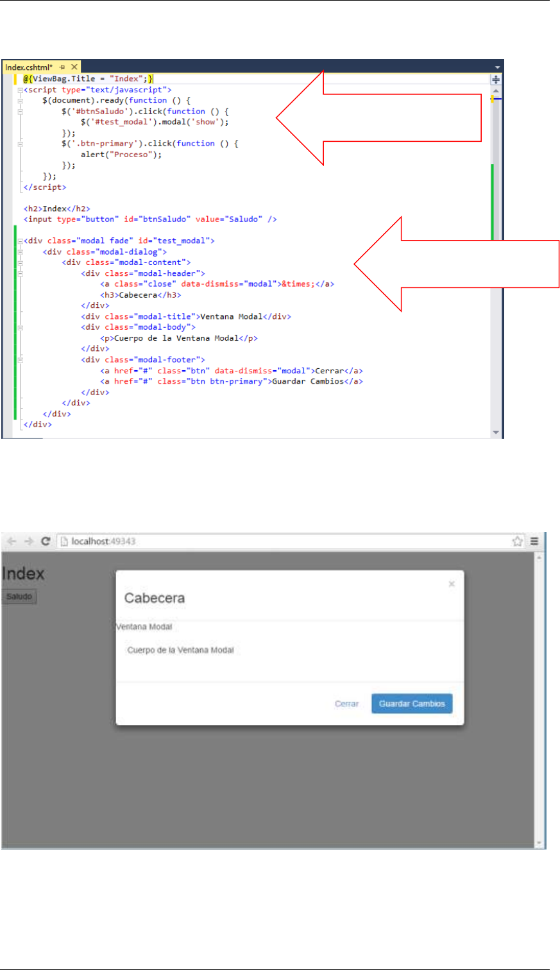
Task: Collapse the script type="text/javascript" block
Action: coord(20,90)
